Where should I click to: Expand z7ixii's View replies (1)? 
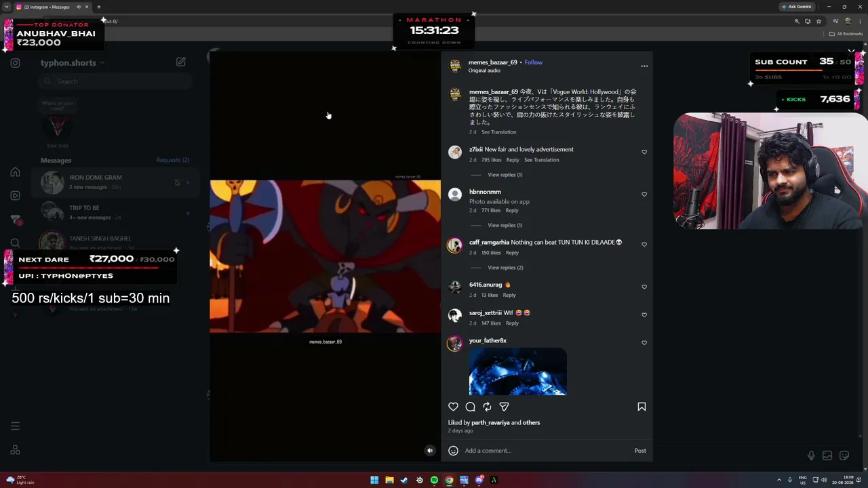[505, 175]
